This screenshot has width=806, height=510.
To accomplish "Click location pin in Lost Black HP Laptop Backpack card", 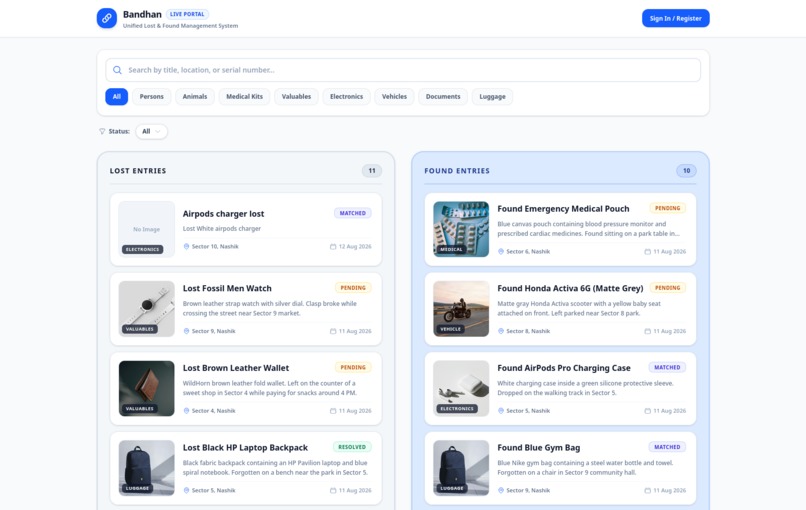I will 186,490.
